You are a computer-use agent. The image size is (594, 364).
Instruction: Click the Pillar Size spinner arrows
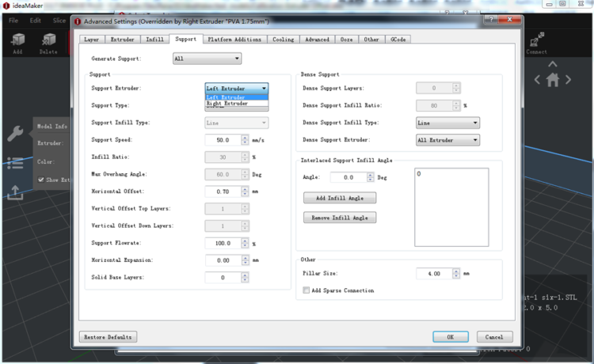(456, 274)
